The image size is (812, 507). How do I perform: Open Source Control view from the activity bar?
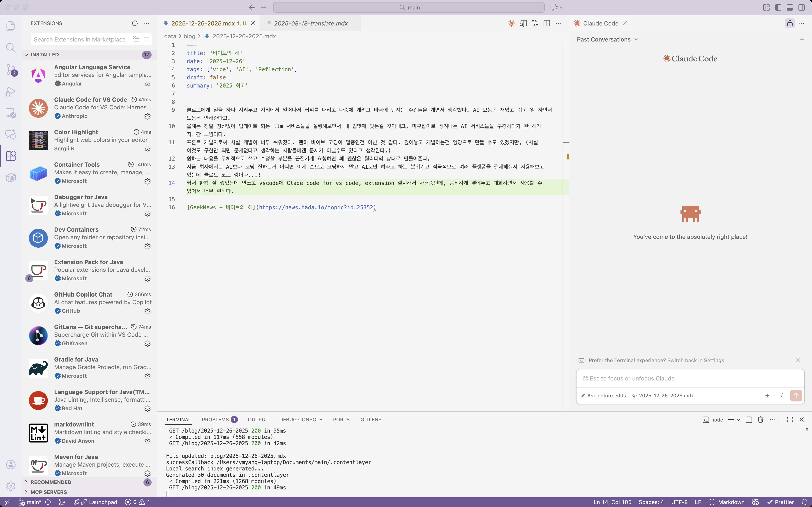point(11,70)
